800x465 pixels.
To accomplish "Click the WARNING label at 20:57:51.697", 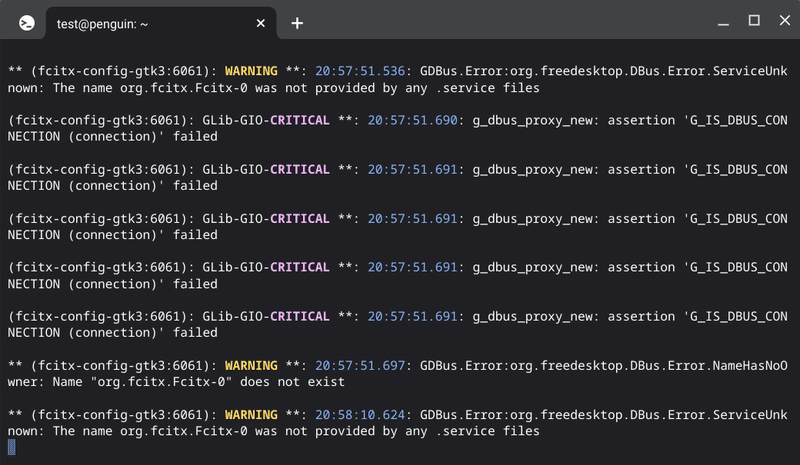I will pyautogui.click(x=251, y=365).
